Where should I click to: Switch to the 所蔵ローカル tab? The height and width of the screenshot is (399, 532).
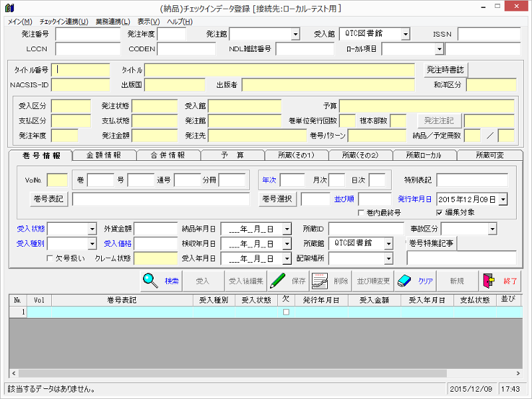[424, 156]
